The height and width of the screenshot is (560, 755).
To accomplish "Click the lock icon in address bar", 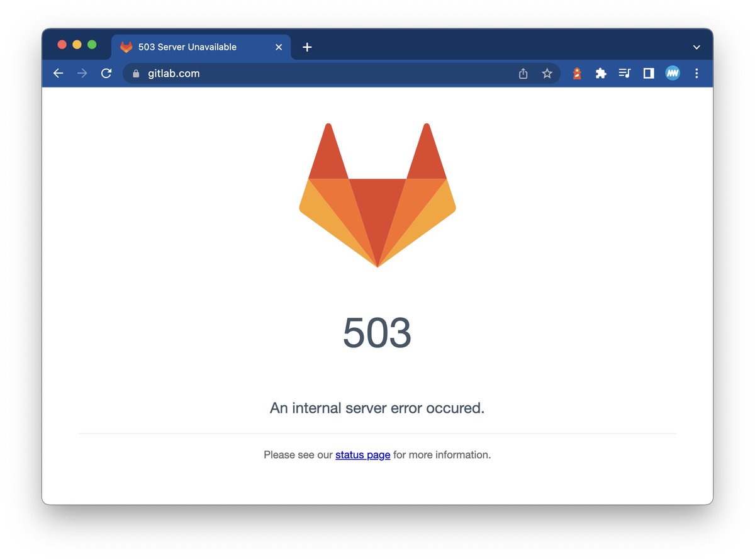I will (x=135, y=74).
